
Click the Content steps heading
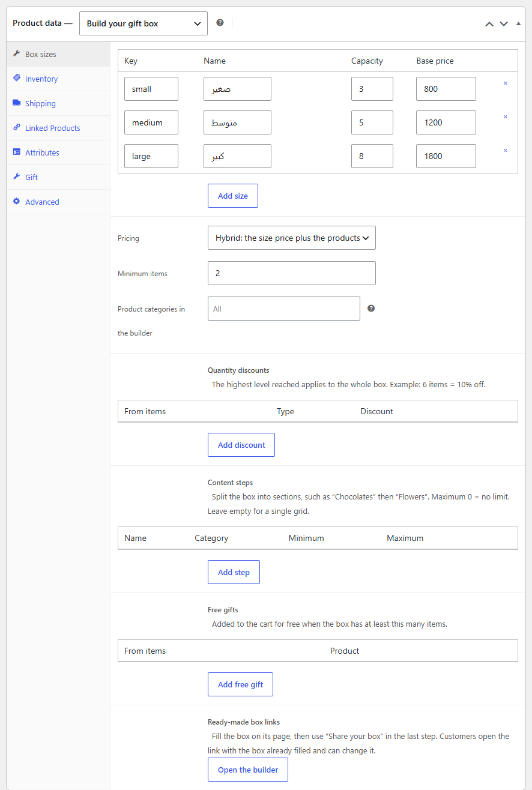click(230, 483)
